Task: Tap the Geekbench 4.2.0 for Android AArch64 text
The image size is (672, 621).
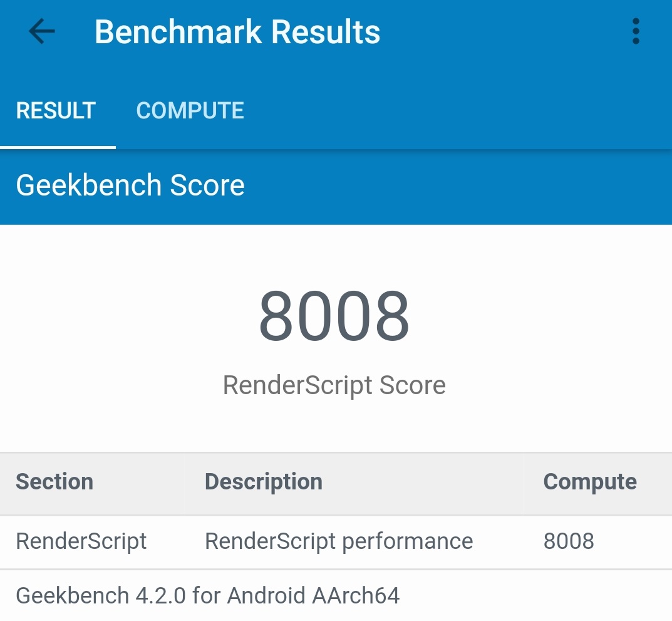Action: tap(208, 596)
